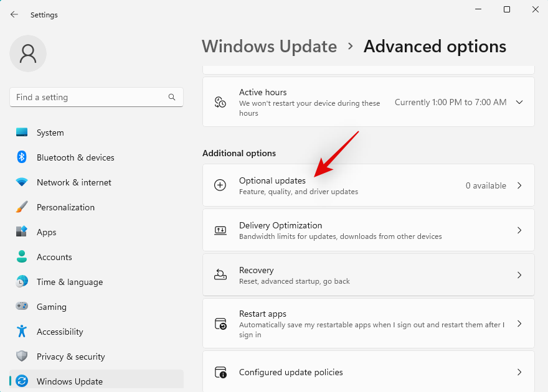The width and height of the screenshot is (548, 392).
Task: Click the Restart apps icon
Action: [x=220, y=324]
